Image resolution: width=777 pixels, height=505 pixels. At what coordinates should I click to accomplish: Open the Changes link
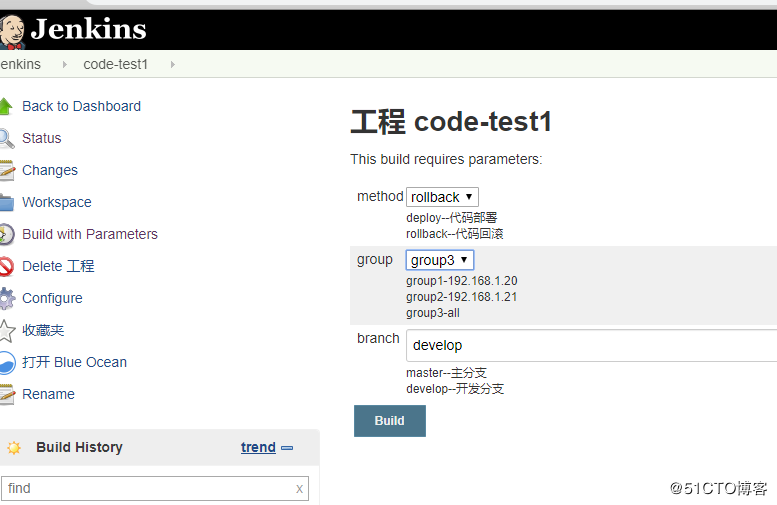pyautogui.click(x=50, y=170)
